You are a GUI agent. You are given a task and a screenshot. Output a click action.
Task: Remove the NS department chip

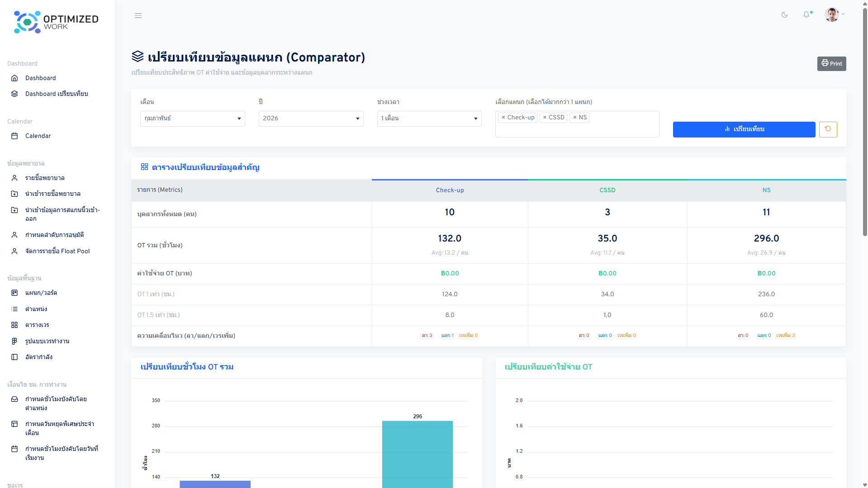(x=574, y=118)
